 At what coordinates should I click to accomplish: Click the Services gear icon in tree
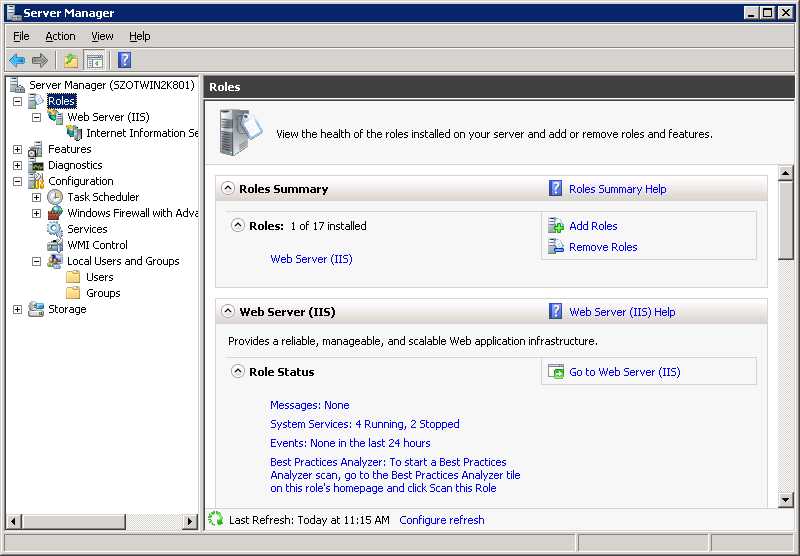coord(55,229)
